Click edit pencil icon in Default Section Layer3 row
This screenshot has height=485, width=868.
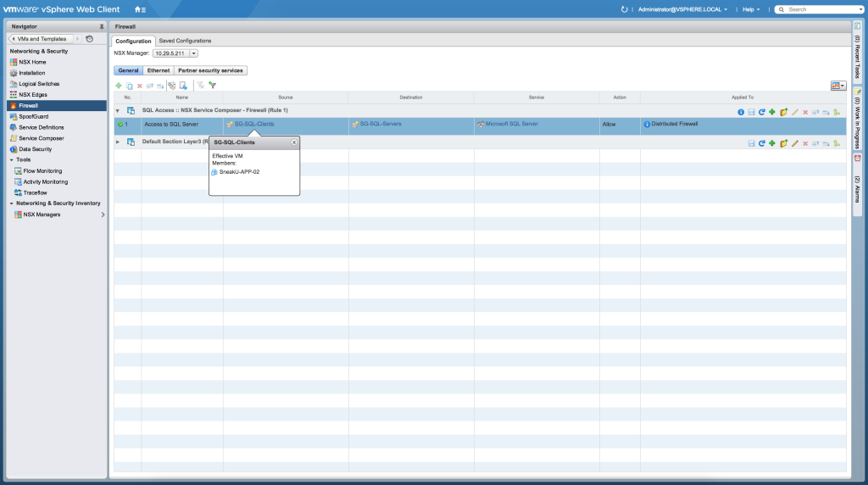[795, 143]
